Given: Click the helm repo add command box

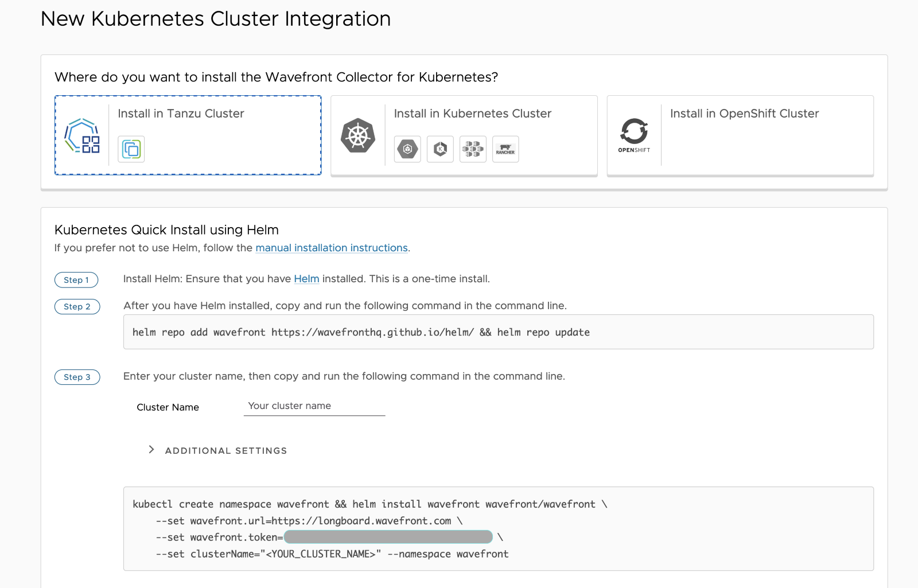Looking at the screenshot, I should 498,332.
